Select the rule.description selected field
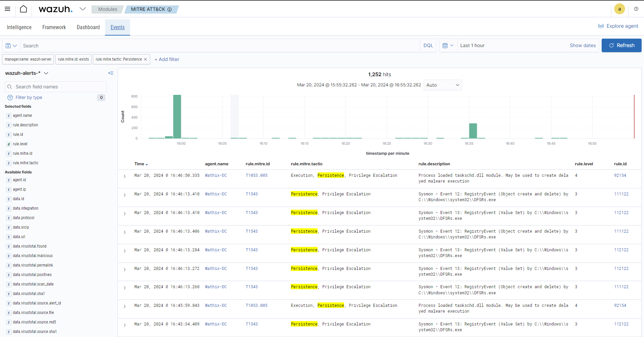Viewport: 644px width, 337px height. (25, 125)
